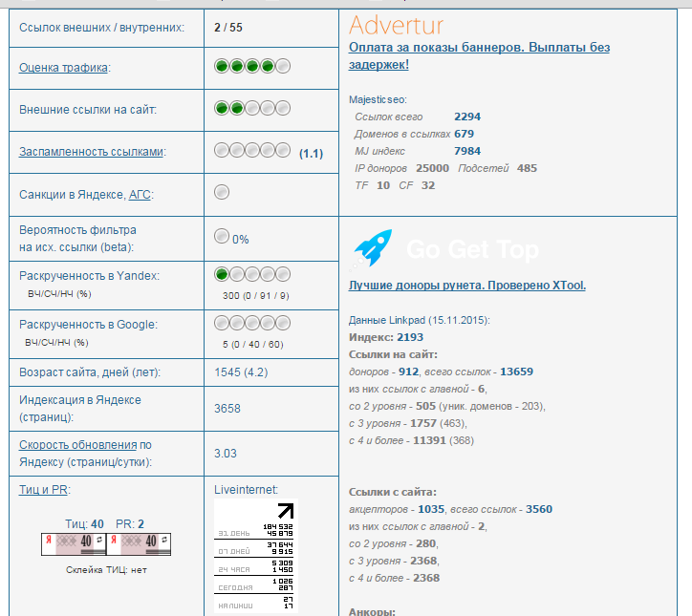Open the Тиц и PR link
Screen dimensions: 692x616
(43, 490)
